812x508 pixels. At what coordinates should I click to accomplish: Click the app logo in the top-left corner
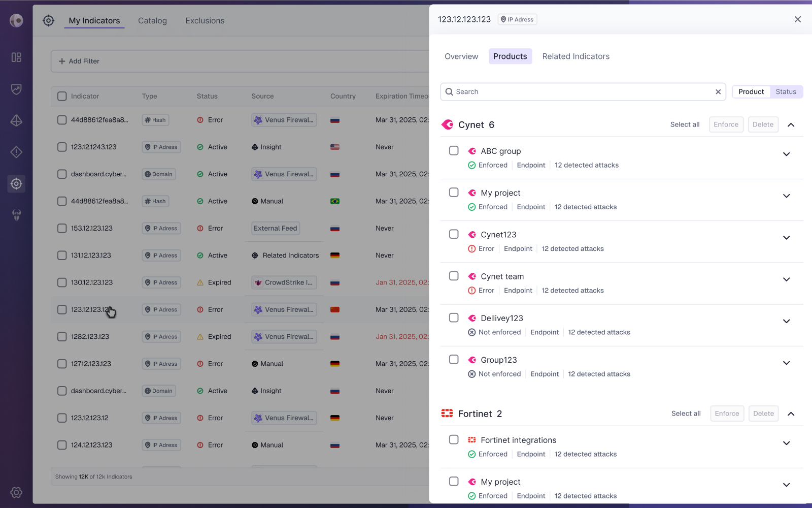16,20
